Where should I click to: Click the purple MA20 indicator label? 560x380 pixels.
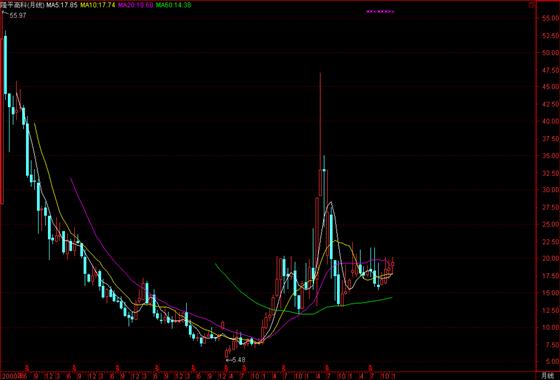tap(135, 5)
